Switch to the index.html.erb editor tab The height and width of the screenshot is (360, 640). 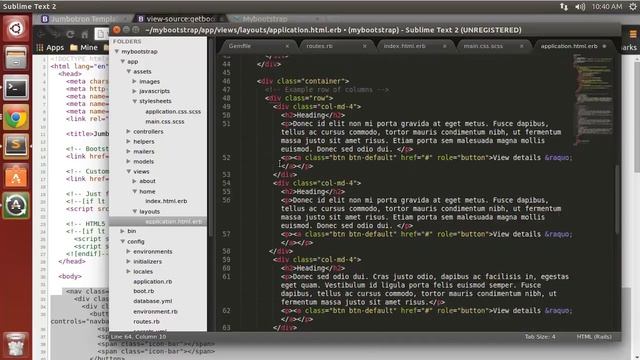pos(415,46)
